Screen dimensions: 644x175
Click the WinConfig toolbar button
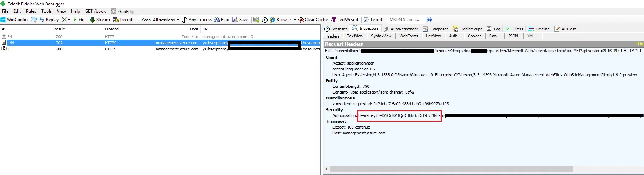(14, 20)
